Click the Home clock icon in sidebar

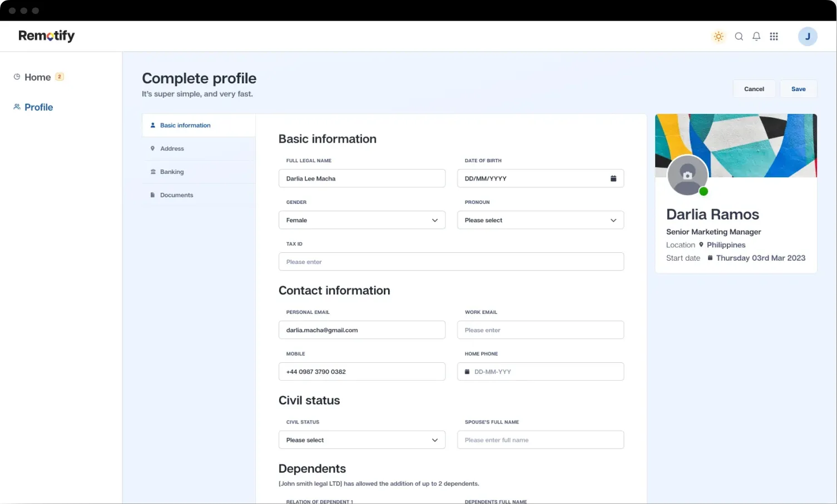click(17, 77)
